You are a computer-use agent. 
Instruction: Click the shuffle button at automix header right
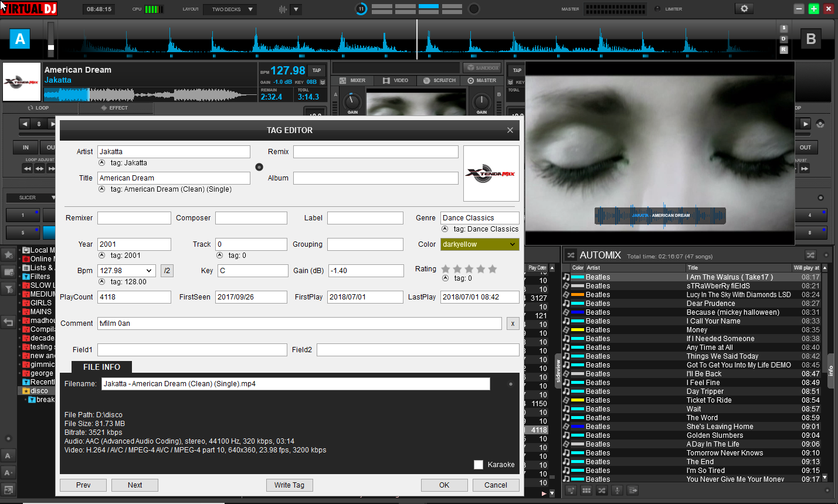[810, 255]
